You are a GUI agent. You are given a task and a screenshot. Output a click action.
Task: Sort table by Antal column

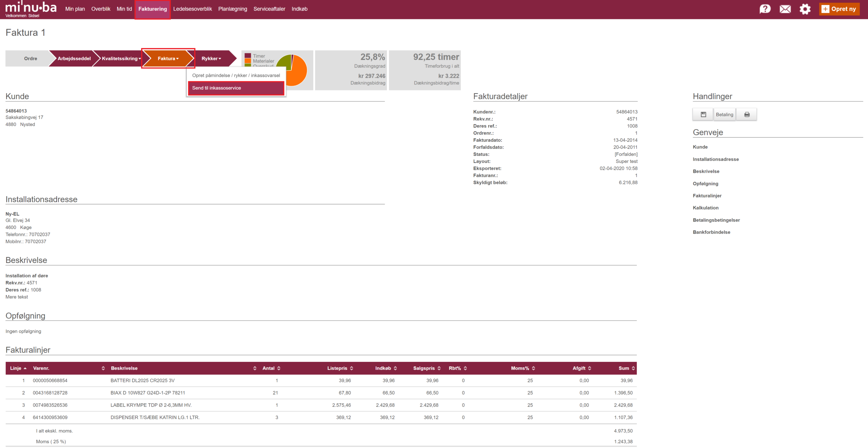pyautogui.click(x=271, y=368)
